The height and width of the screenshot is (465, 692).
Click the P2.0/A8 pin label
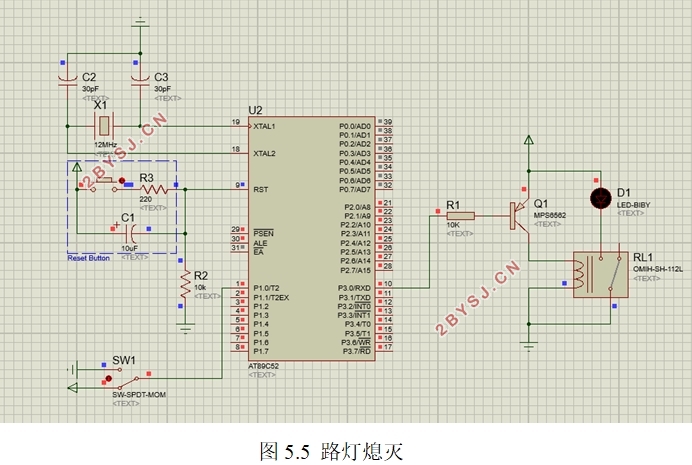(357, 207)
